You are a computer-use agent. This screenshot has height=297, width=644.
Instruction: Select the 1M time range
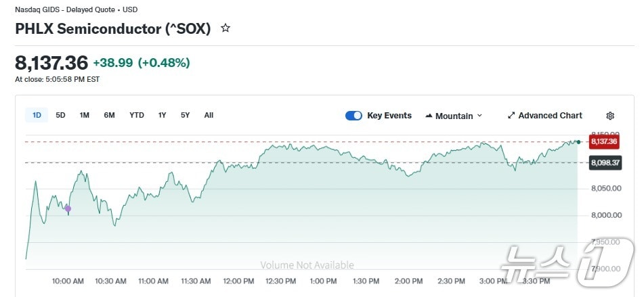tap(85, 115)
